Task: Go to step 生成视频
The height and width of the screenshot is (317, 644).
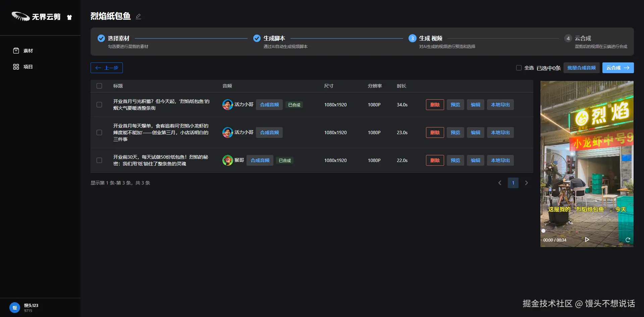Action: tap(431, 38)
